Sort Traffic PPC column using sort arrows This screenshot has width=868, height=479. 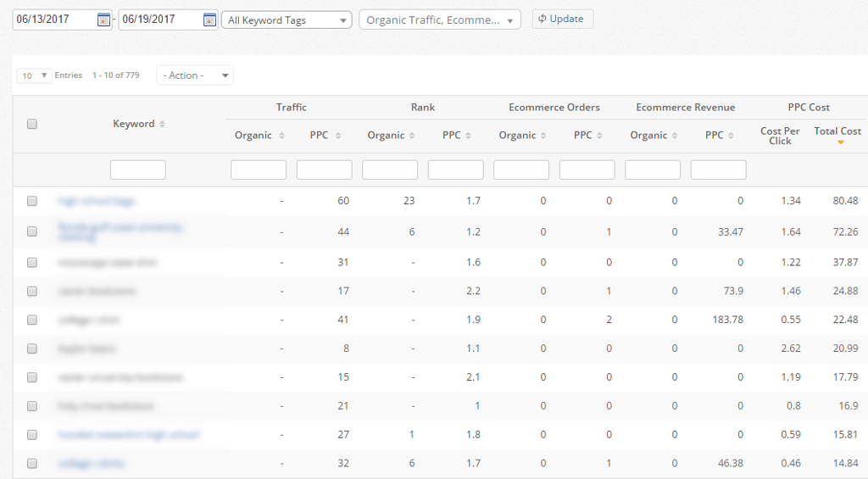[x=337, y=136]
